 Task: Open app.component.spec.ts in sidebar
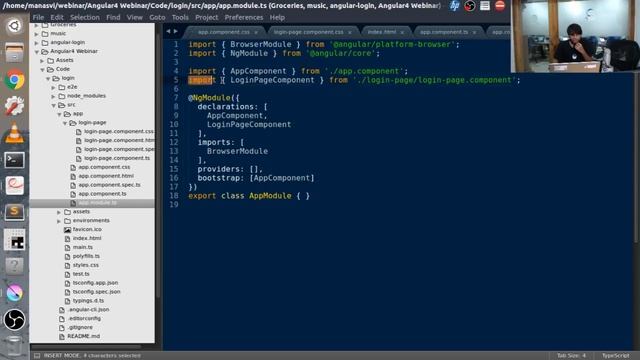109,185
